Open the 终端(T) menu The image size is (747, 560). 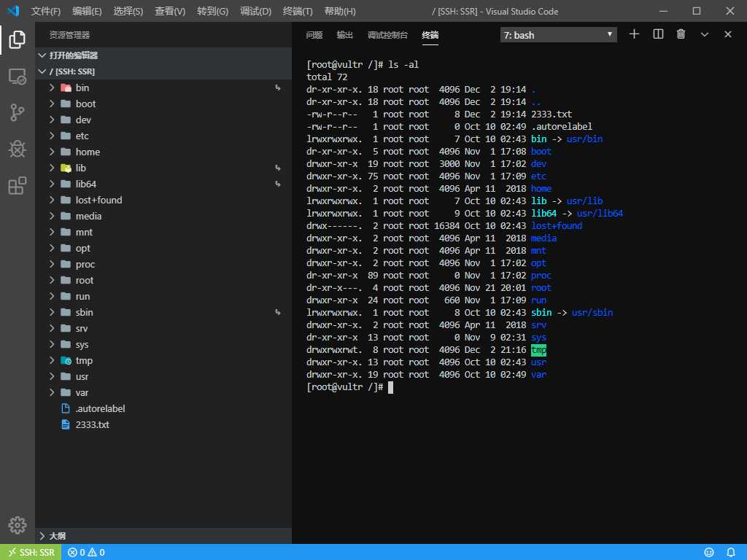298,11
